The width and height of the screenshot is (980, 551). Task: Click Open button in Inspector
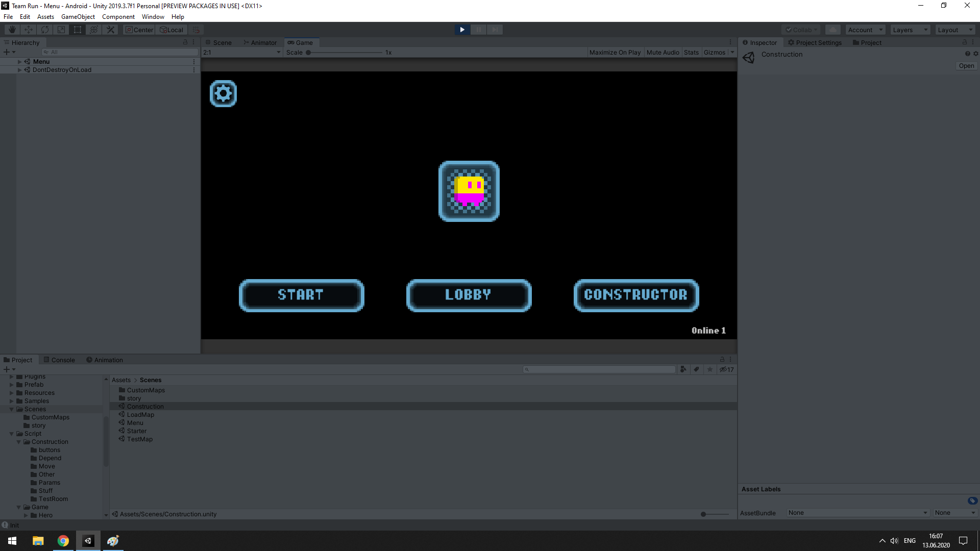966,66
